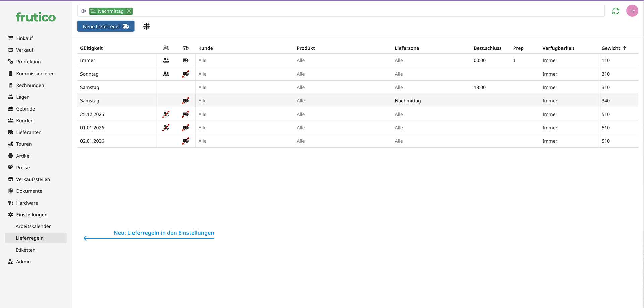The height and width of the screenshot is (308, 644).
Task: Click the refresh icon in top bar
Action: tap(615, 11)
